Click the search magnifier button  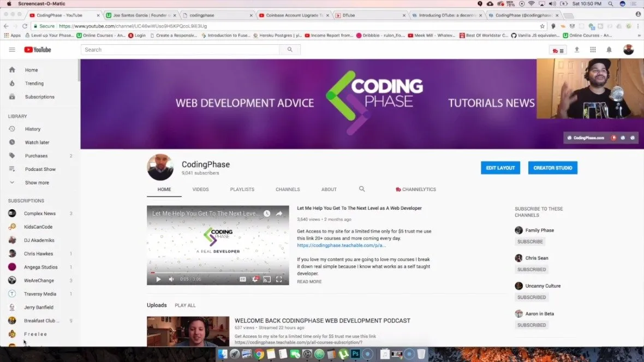[290, 50]
